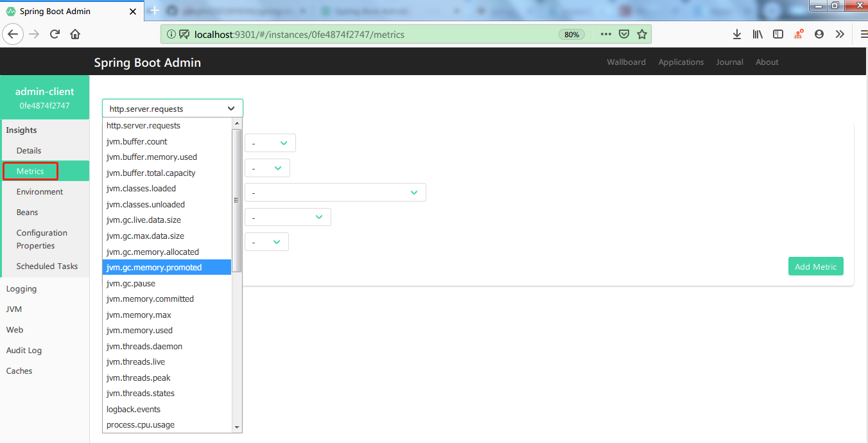
Task: Open JVM in the sidebar
Action: point(14,309)
